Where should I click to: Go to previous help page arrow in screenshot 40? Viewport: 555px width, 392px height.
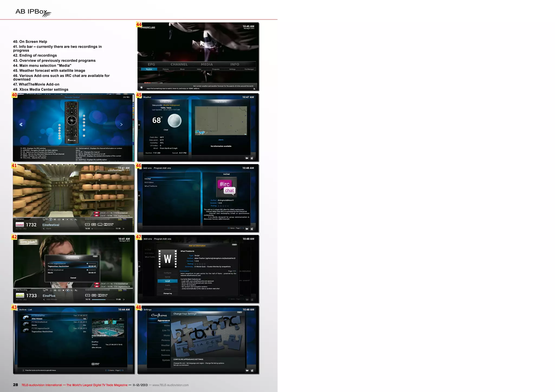click(21, 124)
